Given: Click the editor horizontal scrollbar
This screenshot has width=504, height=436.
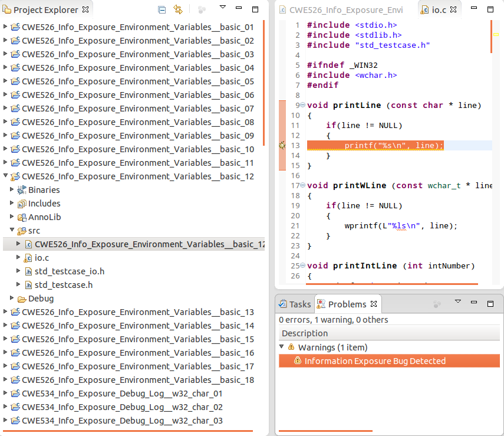Looking at the screenshot, I should [x=392, y=284].
